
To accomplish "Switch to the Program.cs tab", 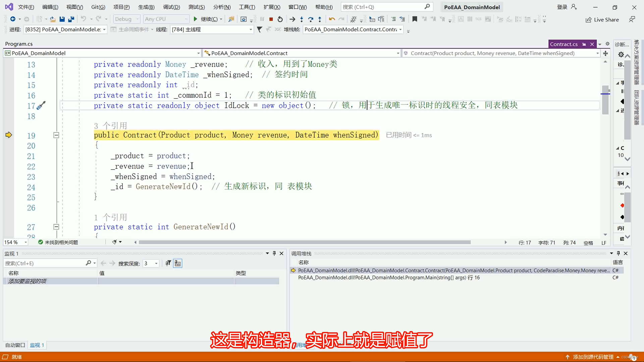I will (19, 44).
